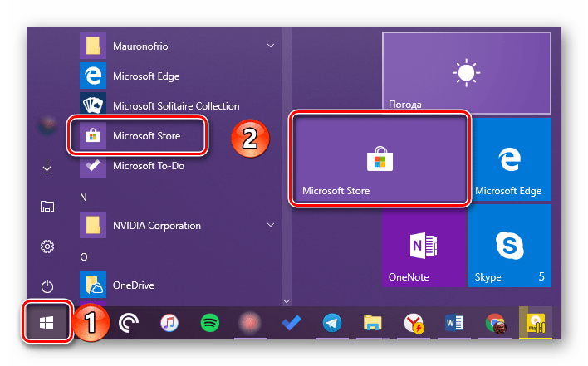
Task: Open File Explorer from the taskbar
Action: pyautogui.click(x=372, y=323)
